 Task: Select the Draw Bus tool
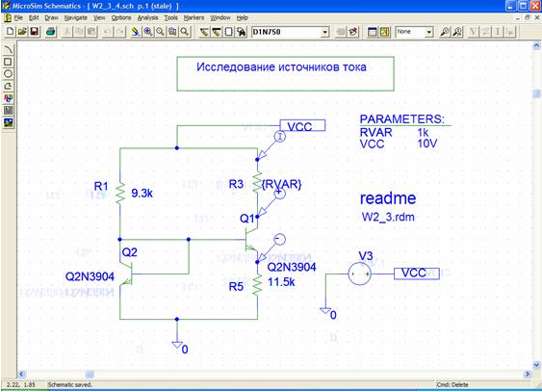click(x=217, y=32)
